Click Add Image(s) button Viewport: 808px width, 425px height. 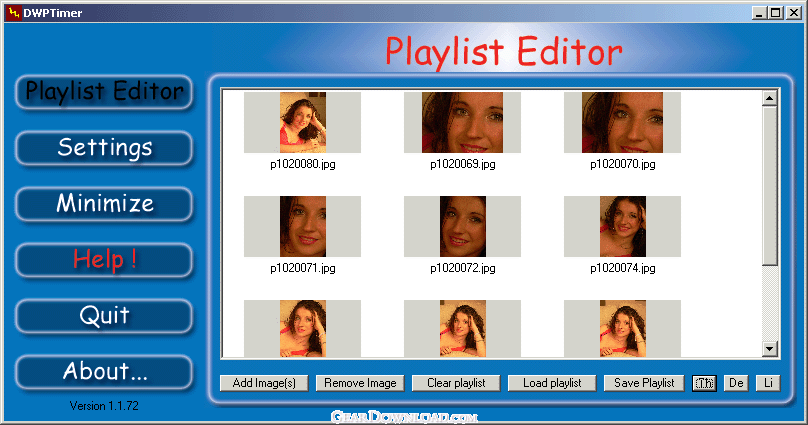(x=264, y=383)
